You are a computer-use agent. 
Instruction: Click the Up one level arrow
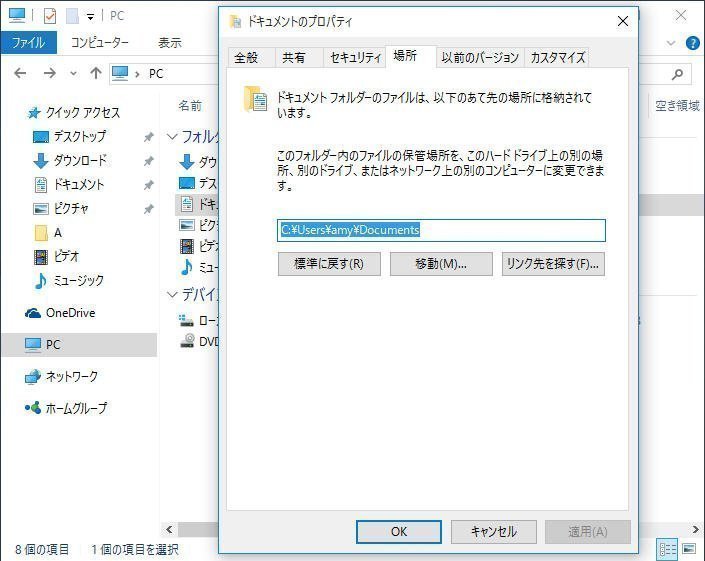tap(96, 73)
